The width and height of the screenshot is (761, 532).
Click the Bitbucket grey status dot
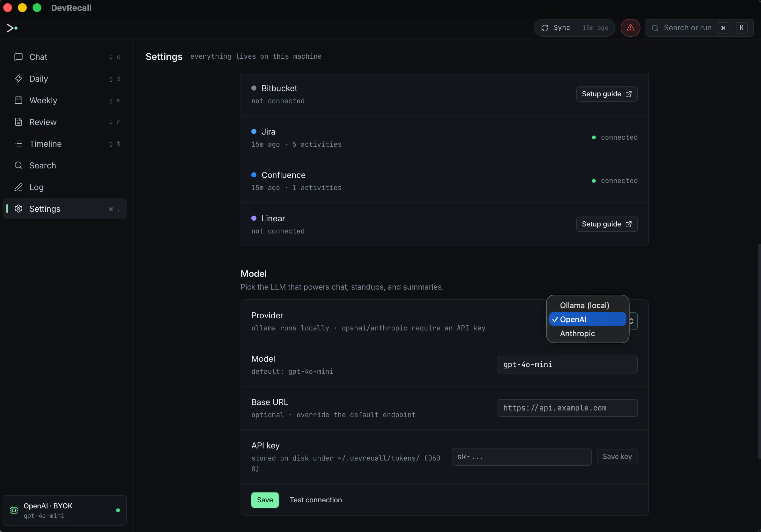coord(254,88)
